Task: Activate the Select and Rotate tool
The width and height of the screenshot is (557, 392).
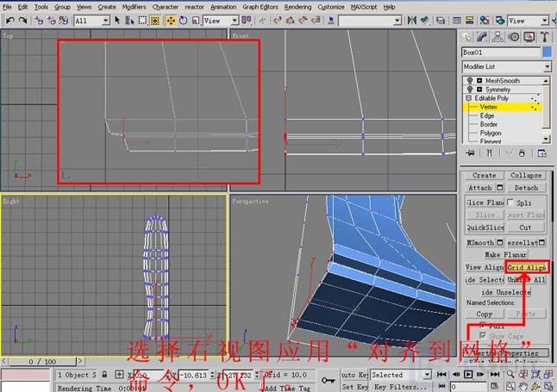Action: coord(184,21)
